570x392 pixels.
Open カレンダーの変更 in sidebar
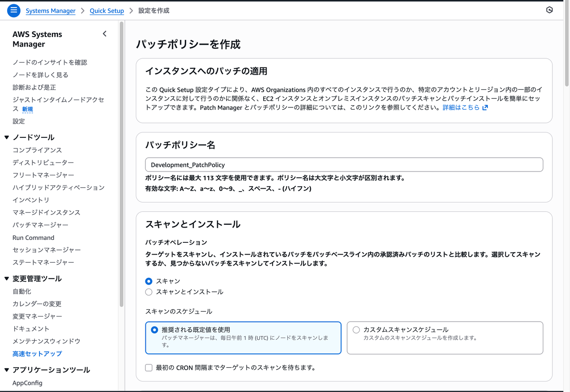click(x=37, y=304)
